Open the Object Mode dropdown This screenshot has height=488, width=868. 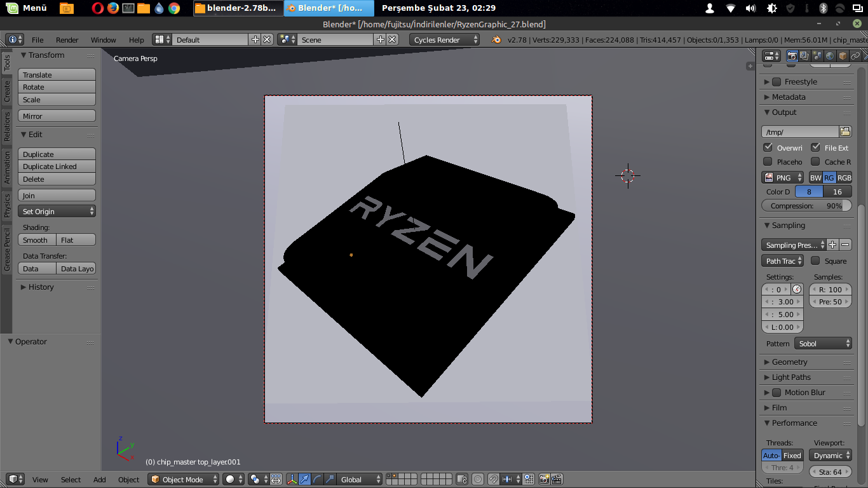183,479
